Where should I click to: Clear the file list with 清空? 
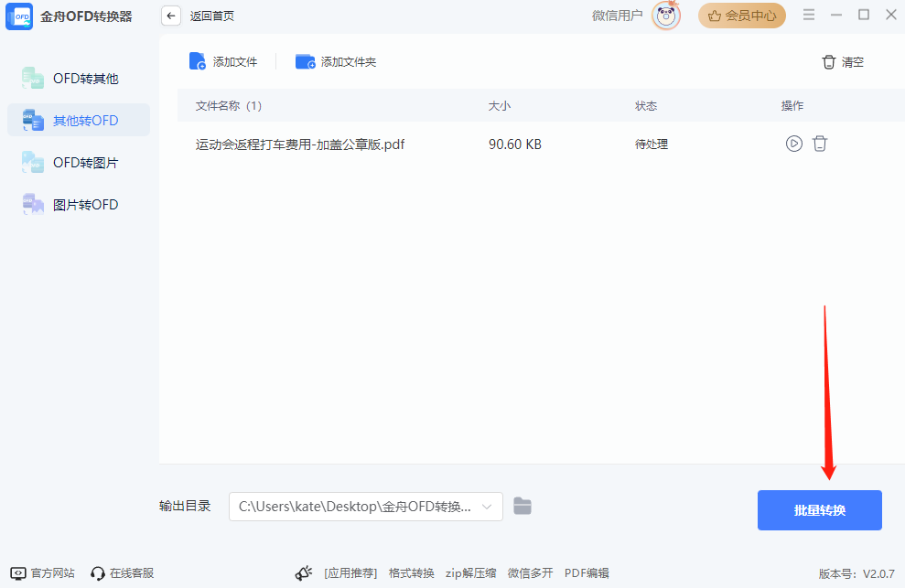click(x=843, y=62)
